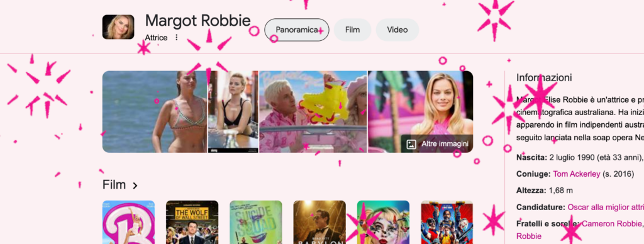644x244 pixels.
Task: Open the red Suicide Squad ensemble poster
Action: tap(447, 222)
